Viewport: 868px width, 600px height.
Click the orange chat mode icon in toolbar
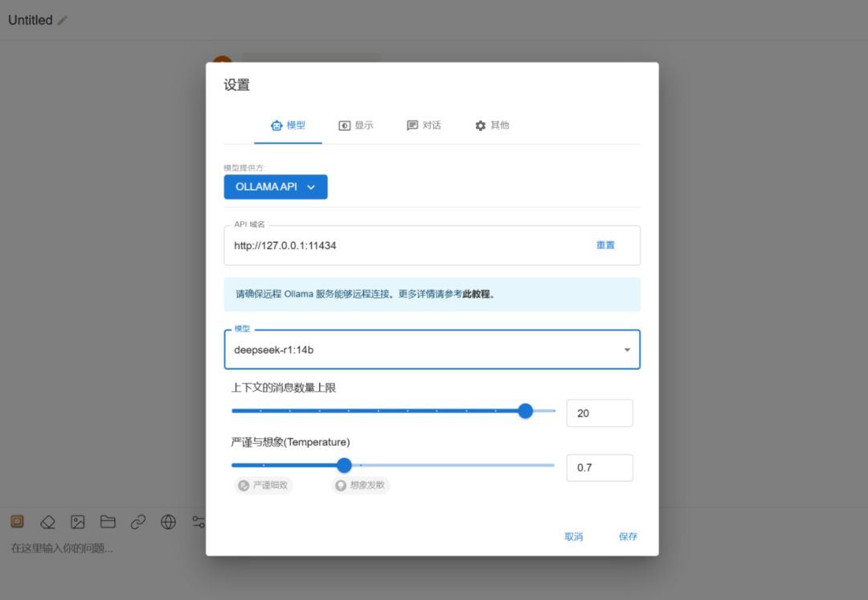coord(18,522)
